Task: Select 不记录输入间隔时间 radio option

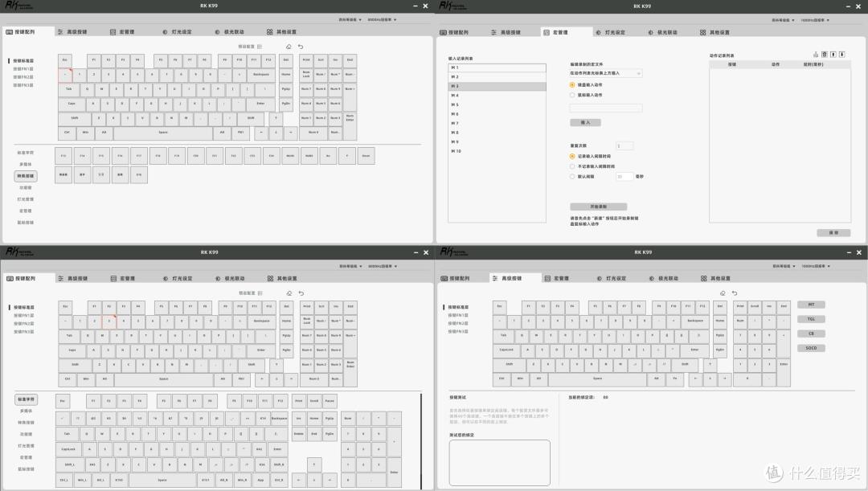Action: [572, 166]
